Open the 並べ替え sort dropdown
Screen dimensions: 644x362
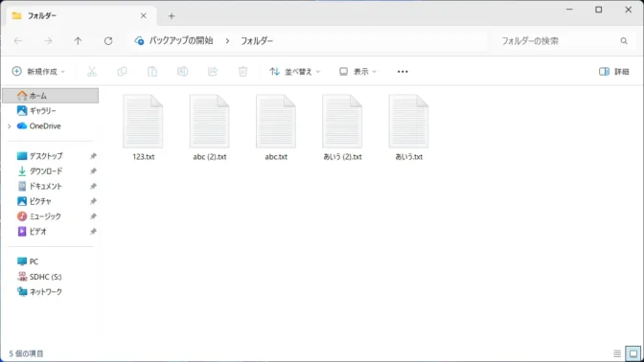294,72
